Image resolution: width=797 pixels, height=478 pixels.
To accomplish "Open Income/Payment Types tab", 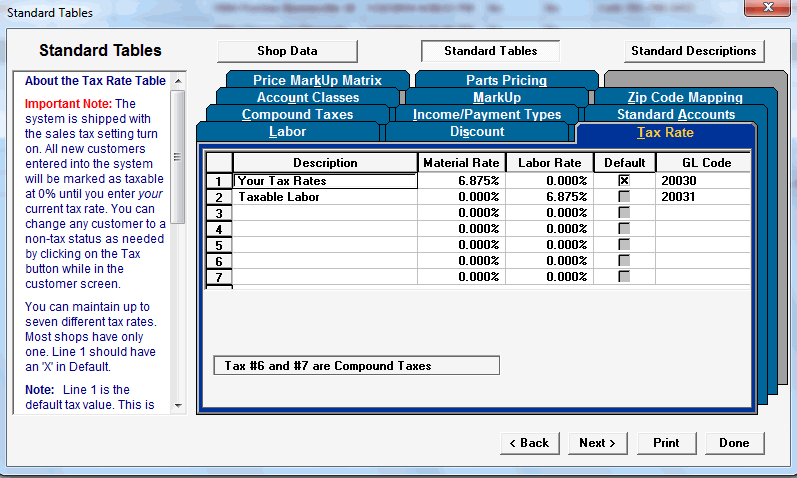I will (486, 114).
